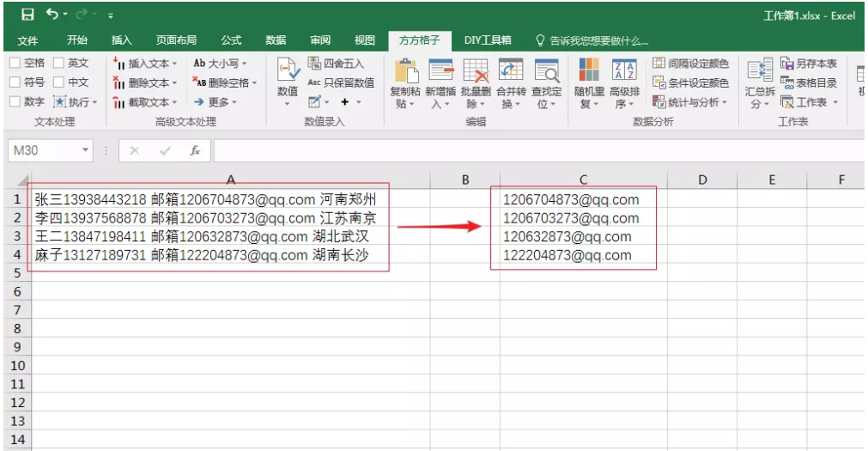The image size is (868, 451).
Task: Select the 合并转换 icon
Action: [x=511, y=71]
